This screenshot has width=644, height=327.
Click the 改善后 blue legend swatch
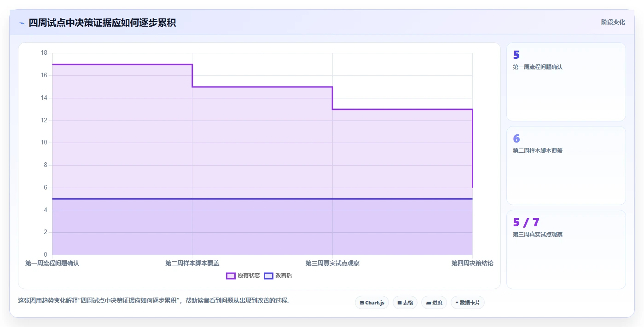tap(268, 275)
